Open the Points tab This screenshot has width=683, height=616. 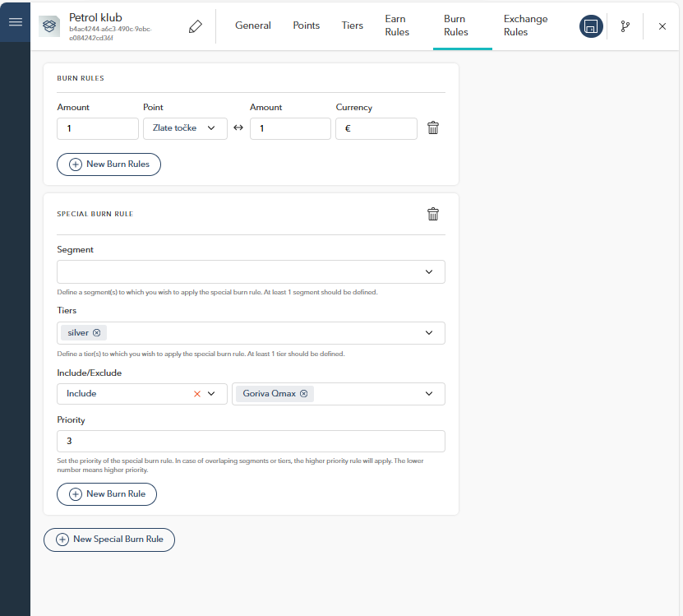[307, 25]
